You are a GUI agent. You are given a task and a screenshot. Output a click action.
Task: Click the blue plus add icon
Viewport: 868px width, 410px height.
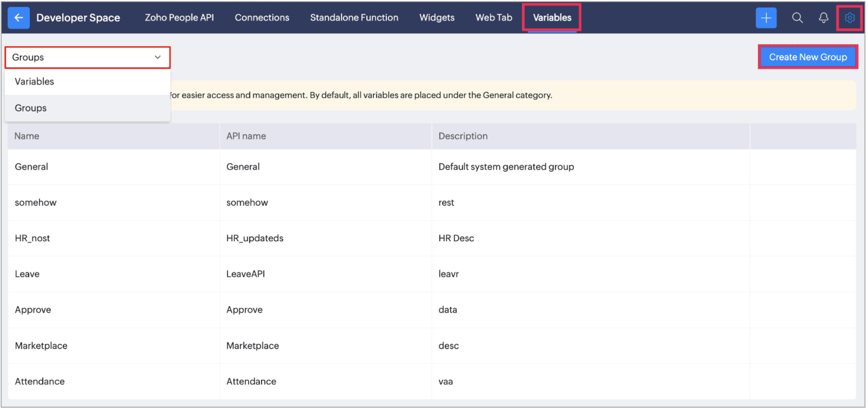tap(765, 18)
